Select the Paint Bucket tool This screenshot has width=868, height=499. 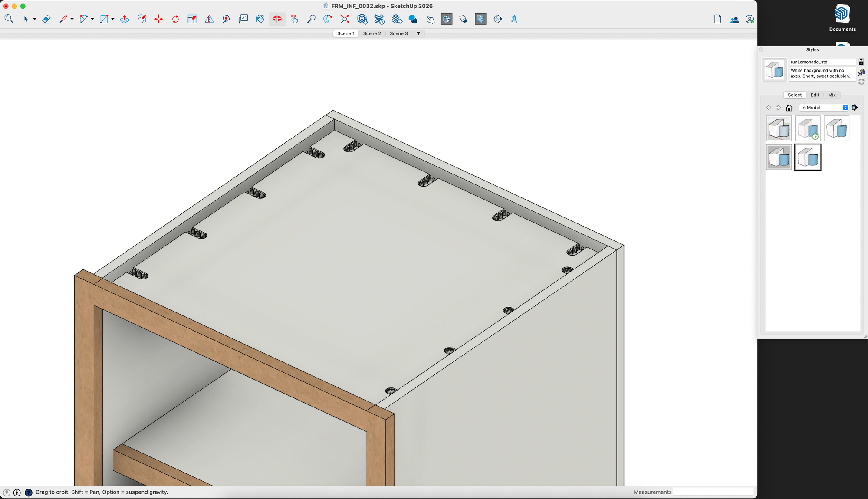pyautogui.click(x=260, y=19)
